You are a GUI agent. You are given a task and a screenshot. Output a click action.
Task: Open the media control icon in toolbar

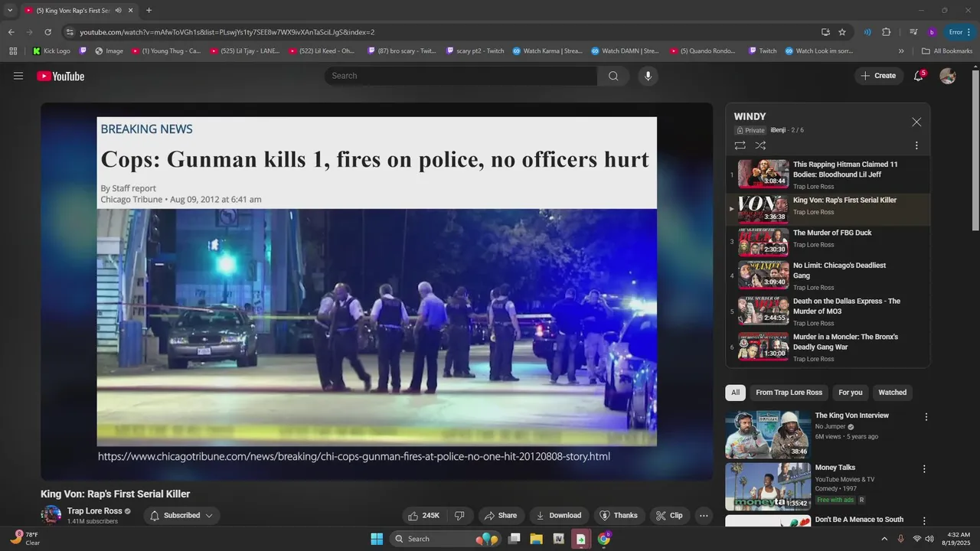pos(913,32)
